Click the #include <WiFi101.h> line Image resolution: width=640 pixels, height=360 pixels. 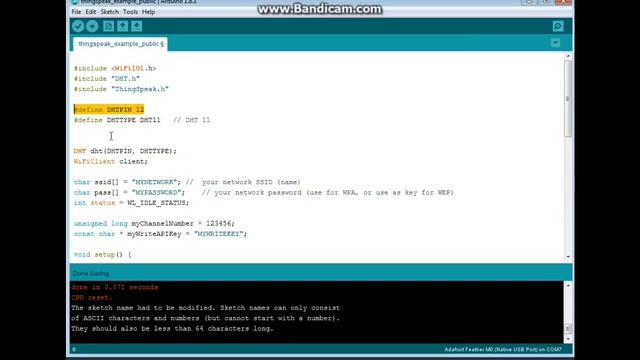pyautogui.click(x=115, y=68)
